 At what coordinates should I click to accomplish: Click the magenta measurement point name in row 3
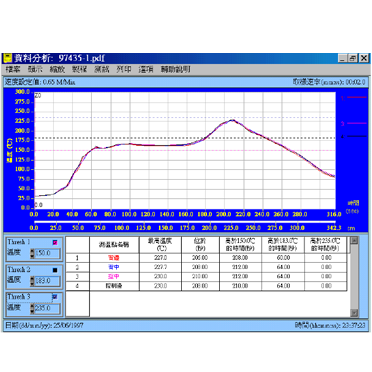(x=114, y=277)
